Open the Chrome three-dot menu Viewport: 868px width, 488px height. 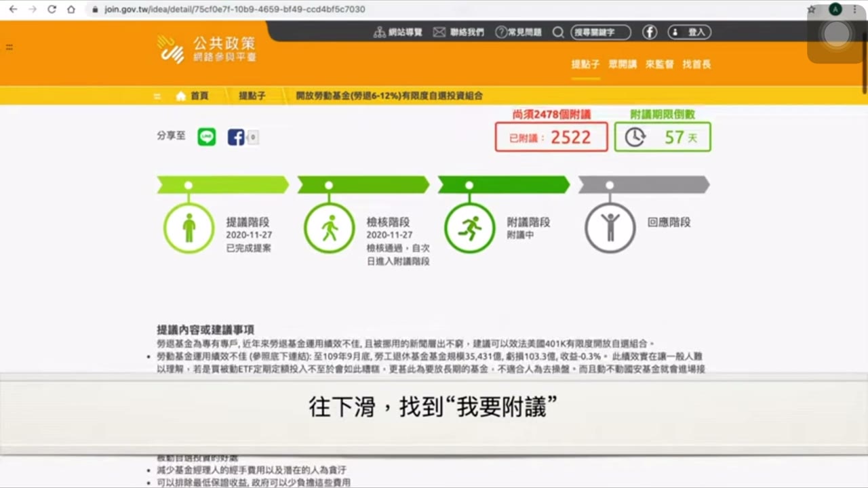coord(856,9)
